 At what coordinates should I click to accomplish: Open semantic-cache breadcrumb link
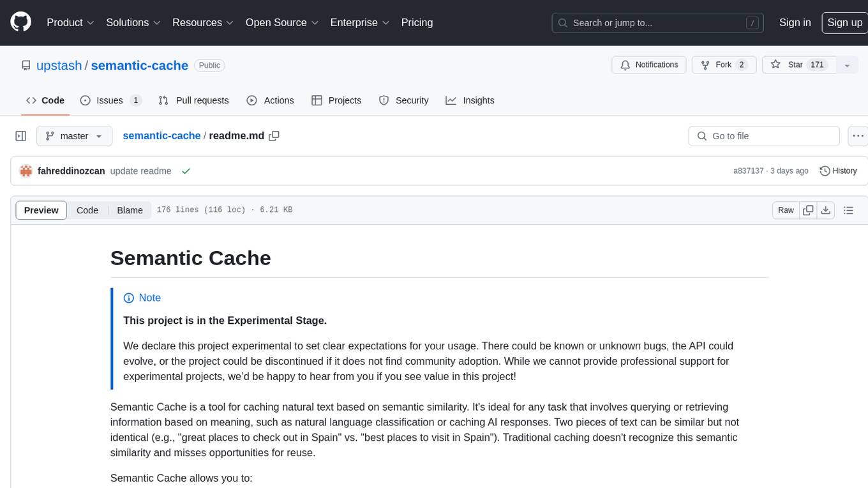point(161,135)
